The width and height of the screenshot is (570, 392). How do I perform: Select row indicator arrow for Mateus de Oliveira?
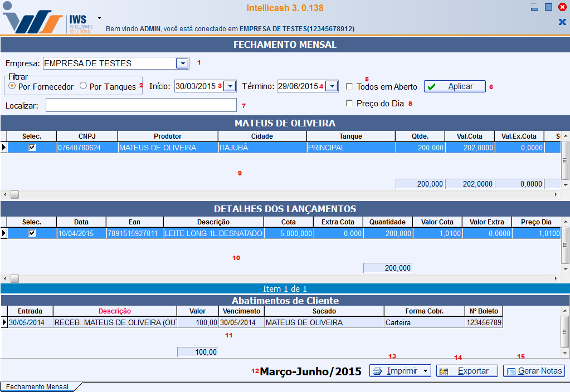pos(4,148)
